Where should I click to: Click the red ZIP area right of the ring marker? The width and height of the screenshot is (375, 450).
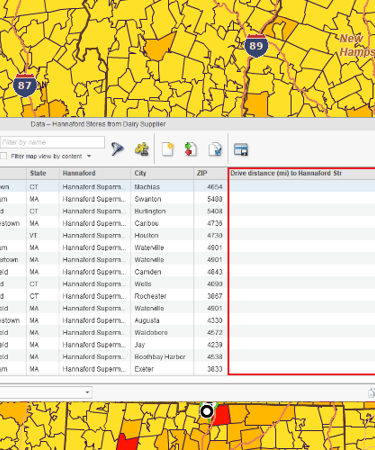point(222,414)
